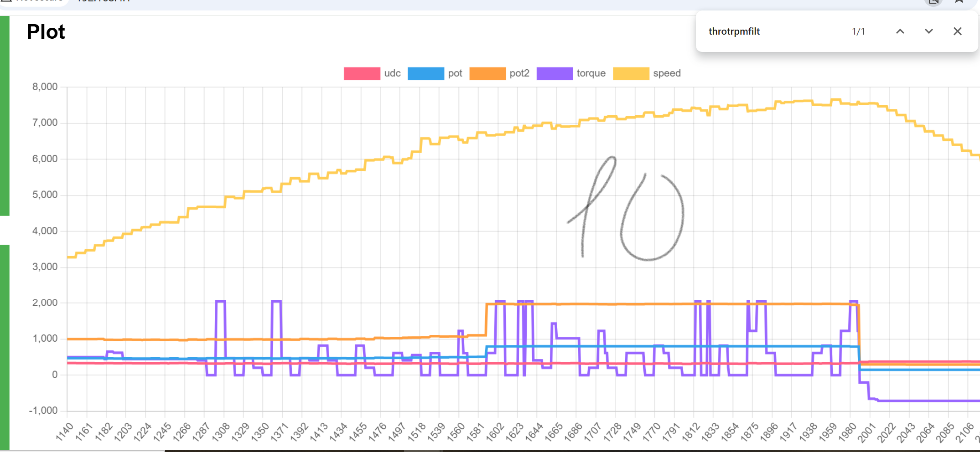Go to previous find result arrow
This screenshot has height=452, width=980.
pyautogui.click(x=900, y=31)
